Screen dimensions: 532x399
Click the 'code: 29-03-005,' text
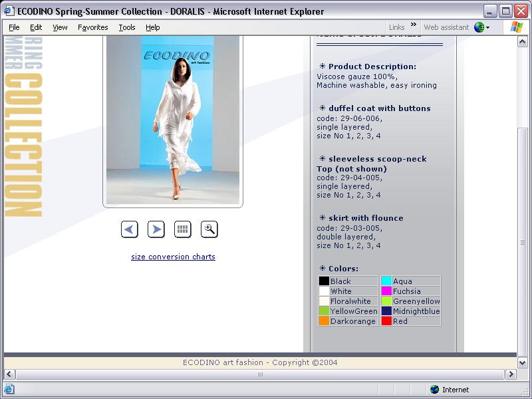pyautogui.click(x=350, y=228)
